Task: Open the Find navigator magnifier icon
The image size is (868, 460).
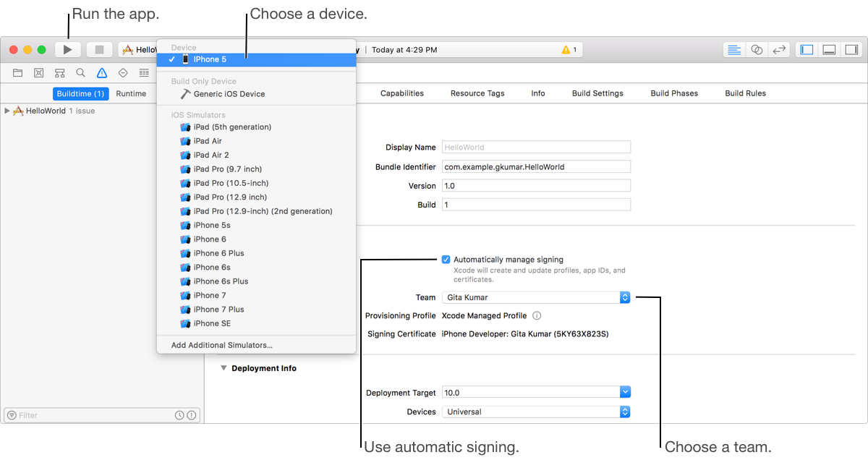Action: pyautogui.click(x=80, y=73)
